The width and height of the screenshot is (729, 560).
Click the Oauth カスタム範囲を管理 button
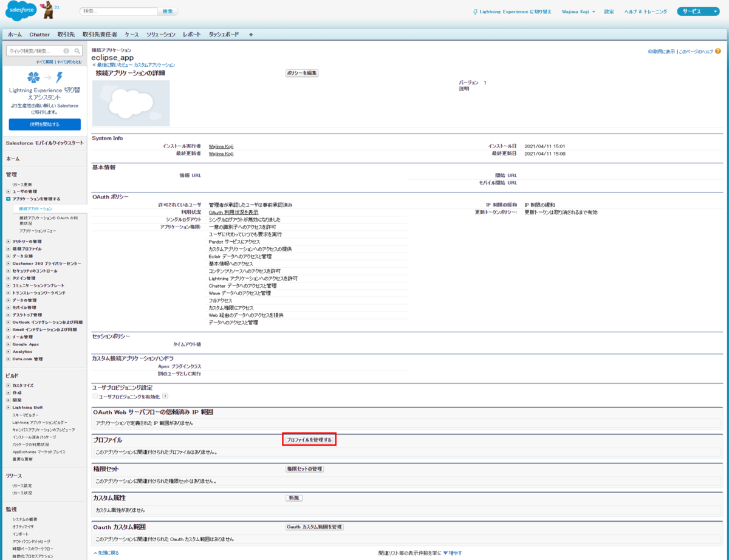(315, 527)
